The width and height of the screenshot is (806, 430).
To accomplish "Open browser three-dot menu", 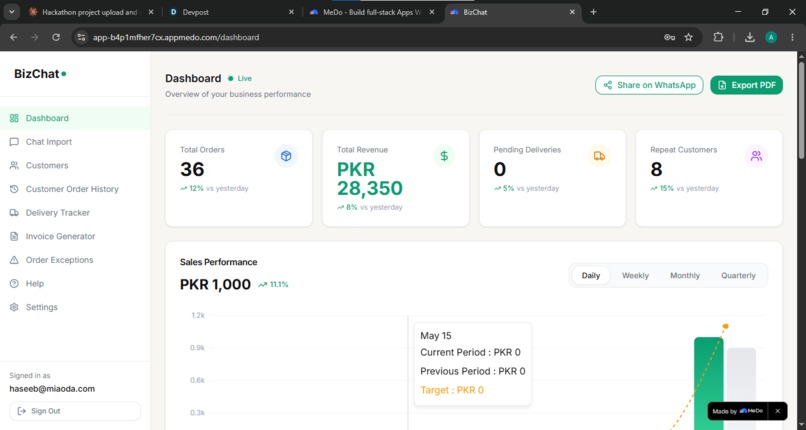I will click(792, 37).
